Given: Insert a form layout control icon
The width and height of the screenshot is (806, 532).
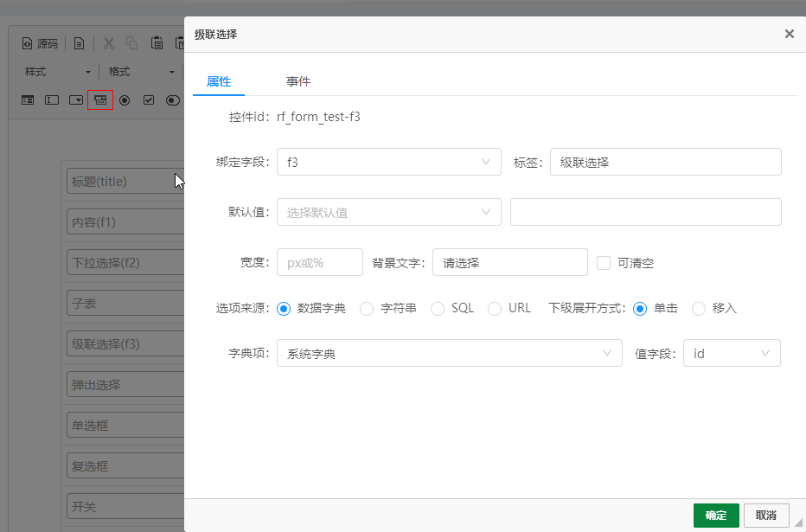Looking at the screenshot, I should pyautogui.click(x=28, y=100).
